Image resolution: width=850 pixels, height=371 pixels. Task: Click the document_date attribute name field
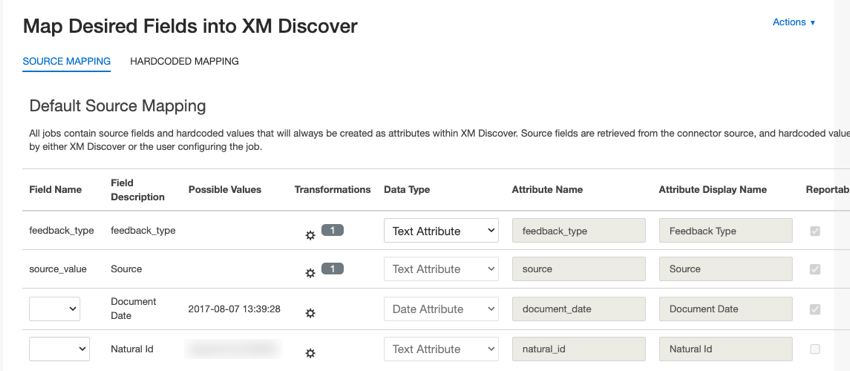pos(578,309)
